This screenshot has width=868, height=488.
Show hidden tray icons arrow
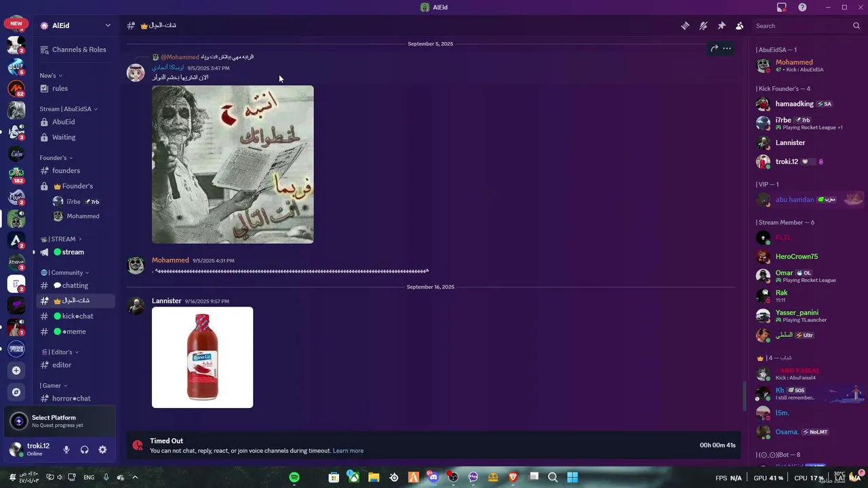click(135, 477)
